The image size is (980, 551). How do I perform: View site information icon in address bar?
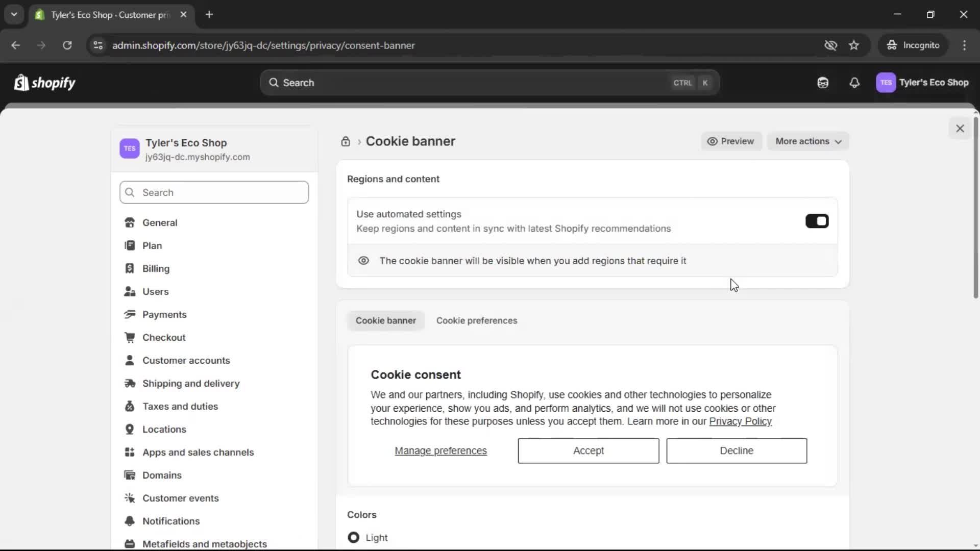point(98,45)
